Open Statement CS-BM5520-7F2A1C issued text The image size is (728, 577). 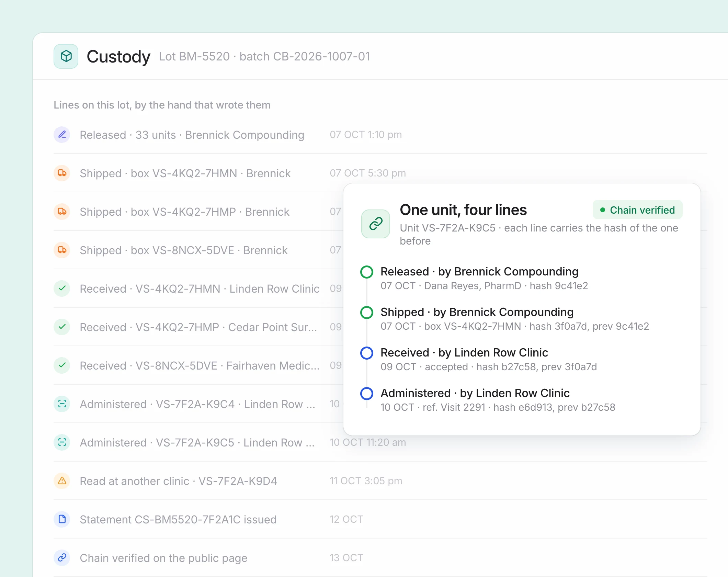tap(178, 520)
